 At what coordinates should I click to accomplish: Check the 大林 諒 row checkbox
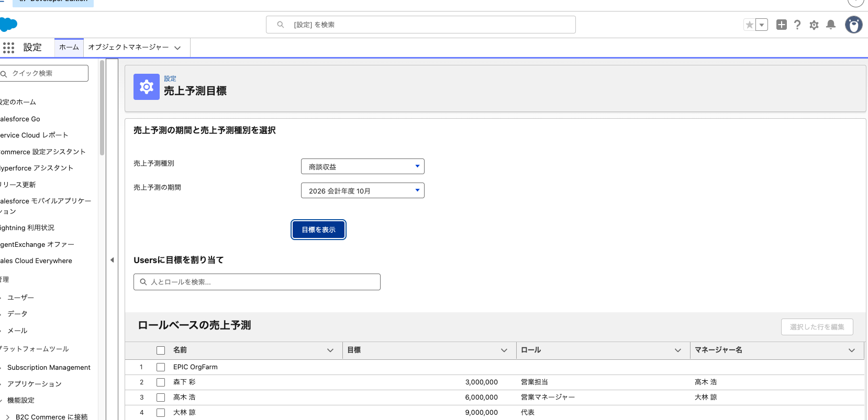161,413
